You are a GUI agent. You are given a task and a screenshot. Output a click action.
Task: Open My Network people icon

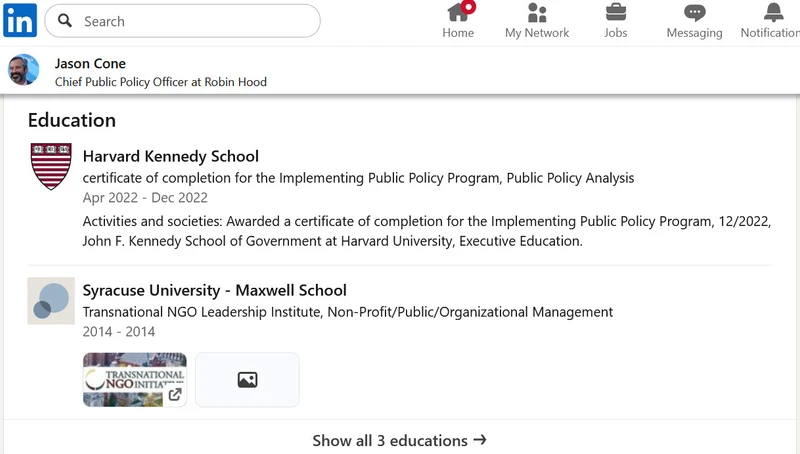point(537,13)
